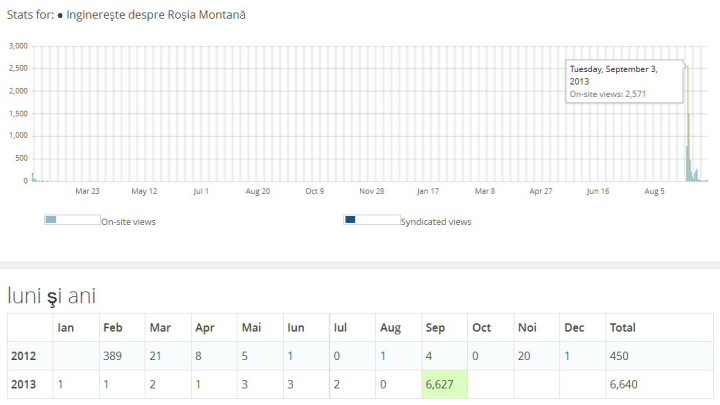720x405 pixels.
Task: Click the Aug 5 label on the chart axis
Action: [656, 190]
